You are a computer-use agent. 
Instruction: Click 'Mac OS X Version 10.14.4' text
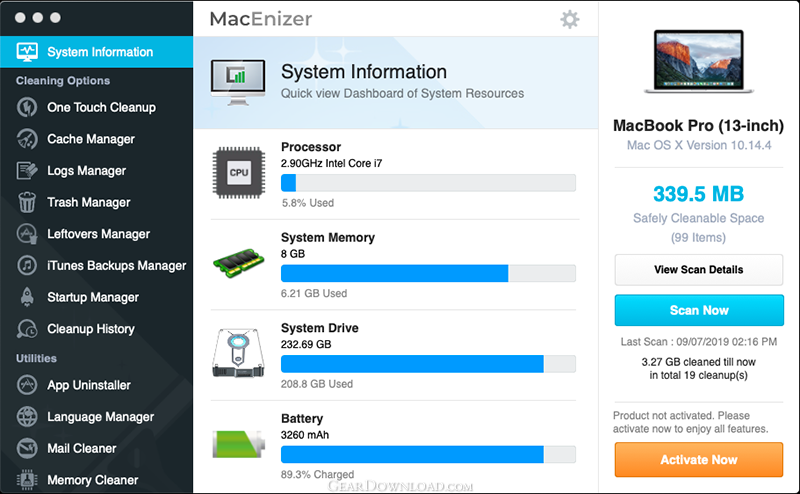pos(698,145)
